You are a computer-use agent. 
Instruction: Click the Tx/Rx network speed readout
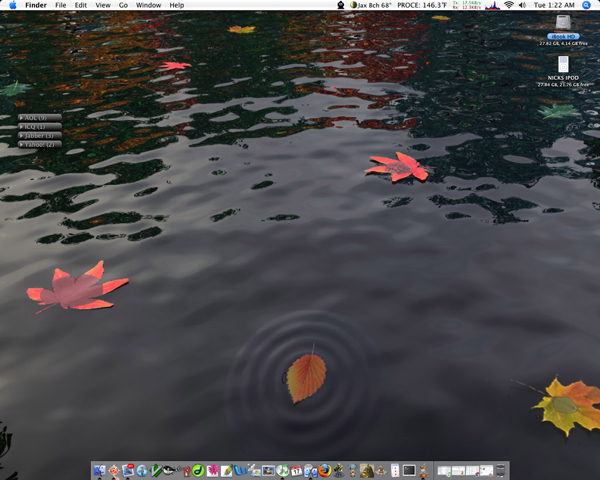467,5
